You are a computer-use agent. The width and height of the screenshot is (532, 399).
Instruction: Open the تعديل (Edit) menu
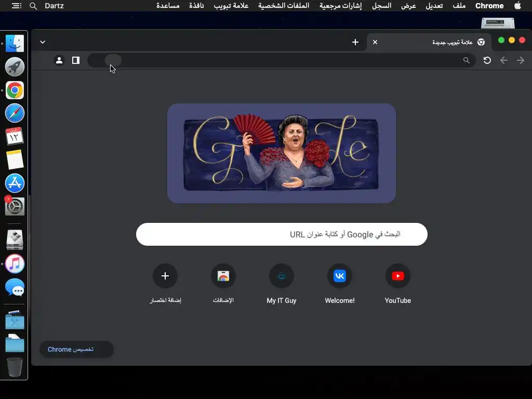[434, 6]
